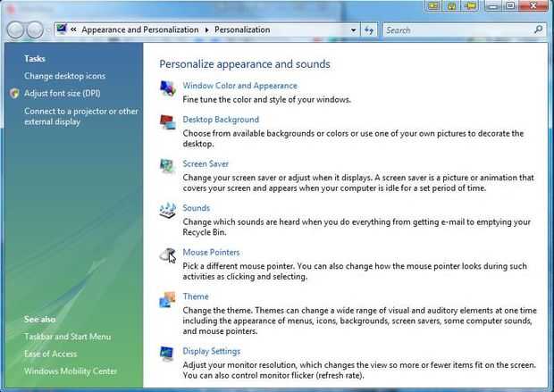Select Connect to a projector or other external display
The height and width of the screenshot is (392, 554).
81,117
